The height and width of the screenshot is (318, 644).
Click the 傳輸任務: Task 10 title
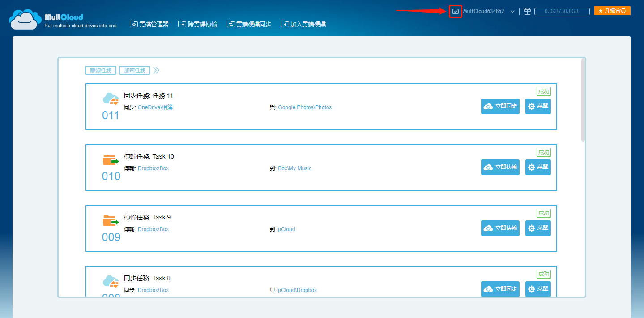coord(149,157)
